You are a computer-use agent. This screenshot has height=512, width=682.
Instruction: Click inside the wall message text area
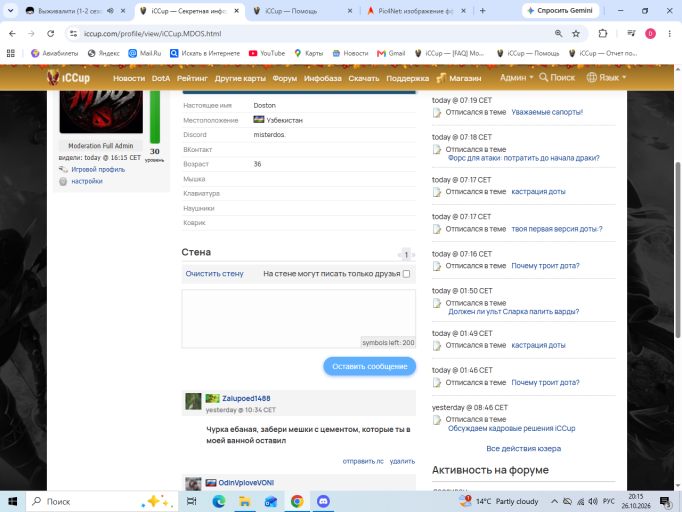[x=298, y=318]
